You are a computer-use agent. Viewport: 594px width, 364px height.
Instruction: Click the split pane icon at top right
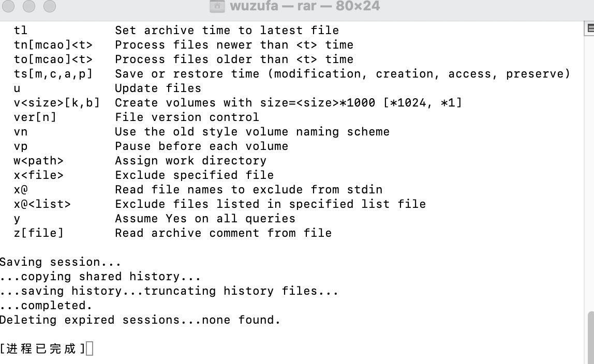590,28
